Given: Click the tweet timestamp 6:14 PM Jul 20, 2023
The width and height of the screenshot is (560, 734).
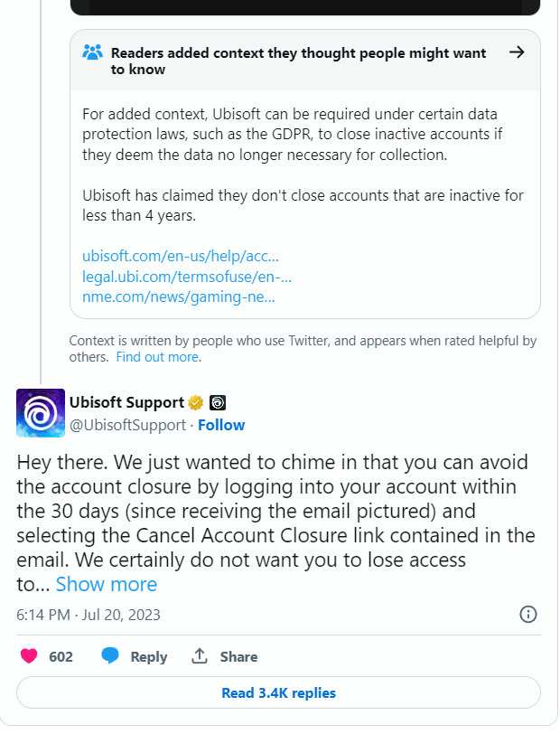Looking at the screenshot, I should pos(89,615).
